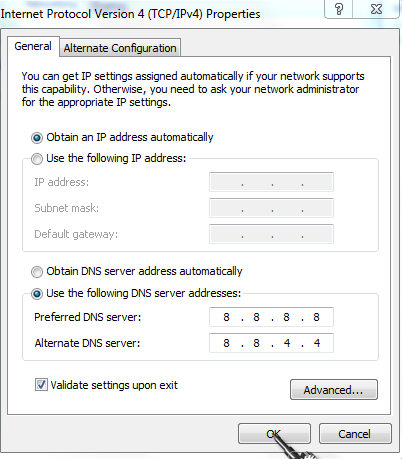
Task: Click the help question mark icon
Action: click(339, 9)
